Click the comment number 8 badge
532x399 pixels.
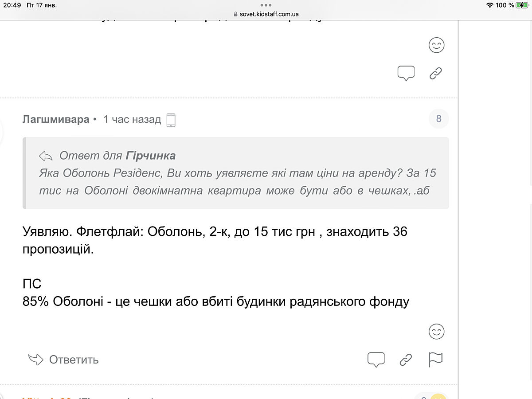click(x=438, y=119)
